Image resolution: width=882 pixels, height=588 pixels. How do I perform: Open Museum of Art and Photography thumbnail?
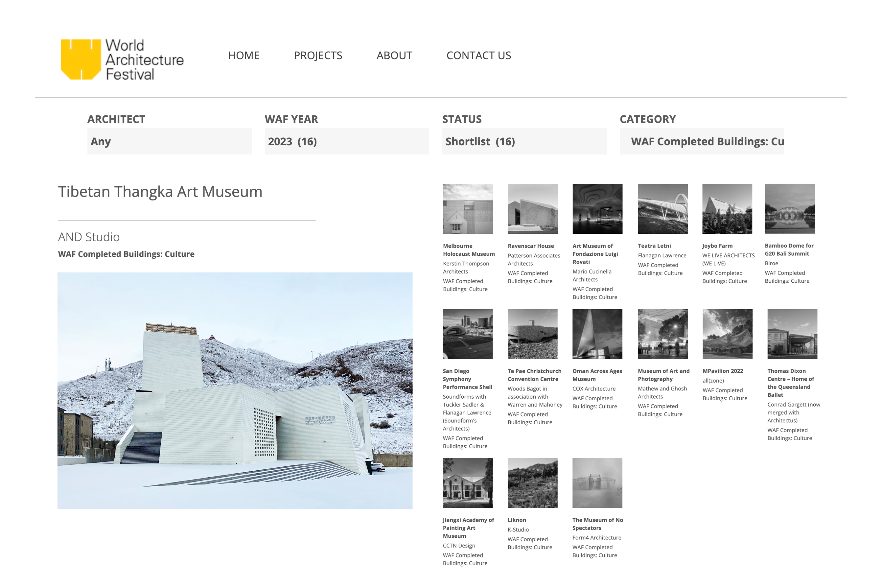point(663,334)
